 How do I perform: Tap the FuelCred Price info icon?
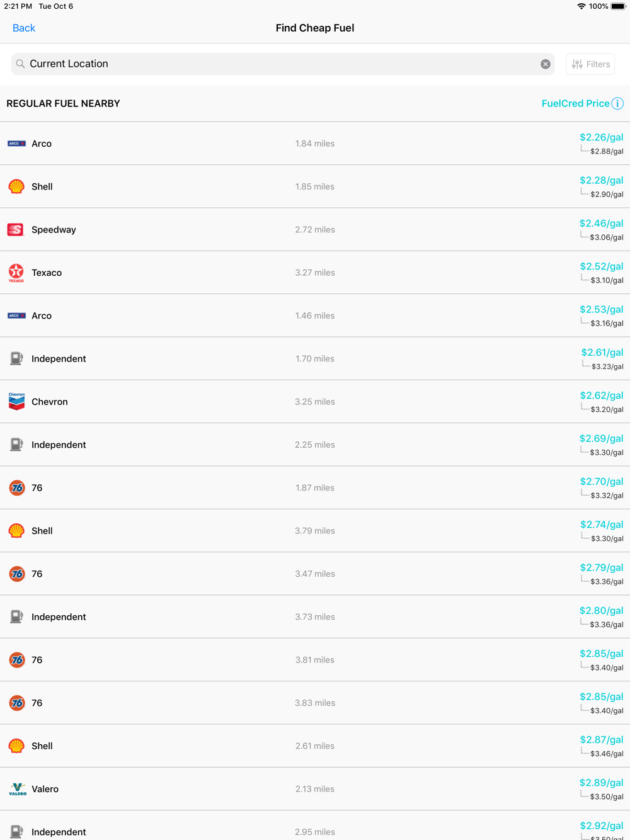coord(617,103)
